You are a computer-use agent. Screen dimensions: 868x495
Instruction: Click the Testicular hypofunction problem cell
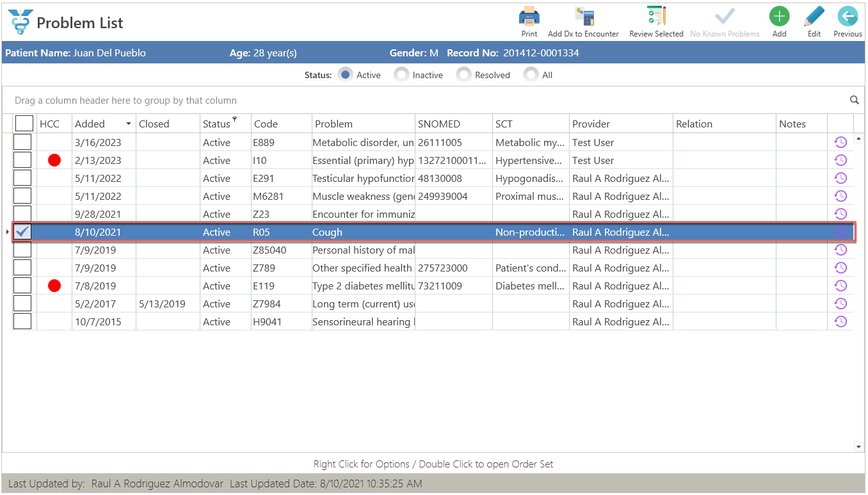(x=364, y=178)
